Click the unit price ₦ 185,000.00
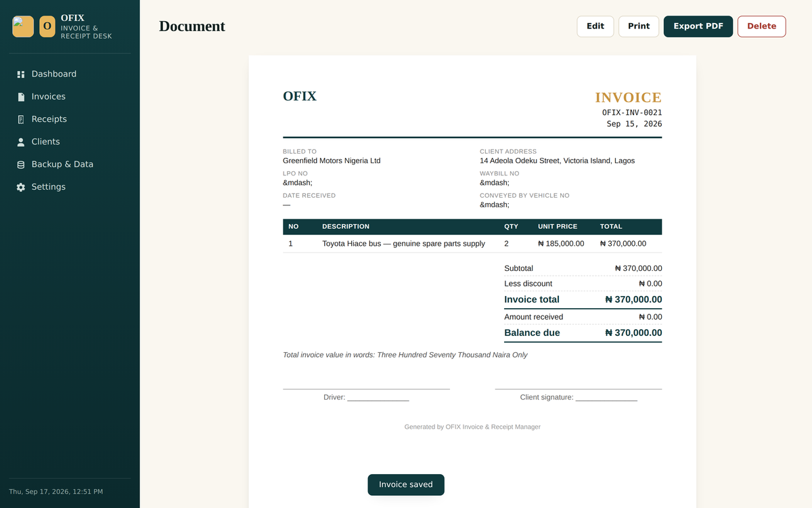The height and width of the screenshot is (508, 812). 561,244
